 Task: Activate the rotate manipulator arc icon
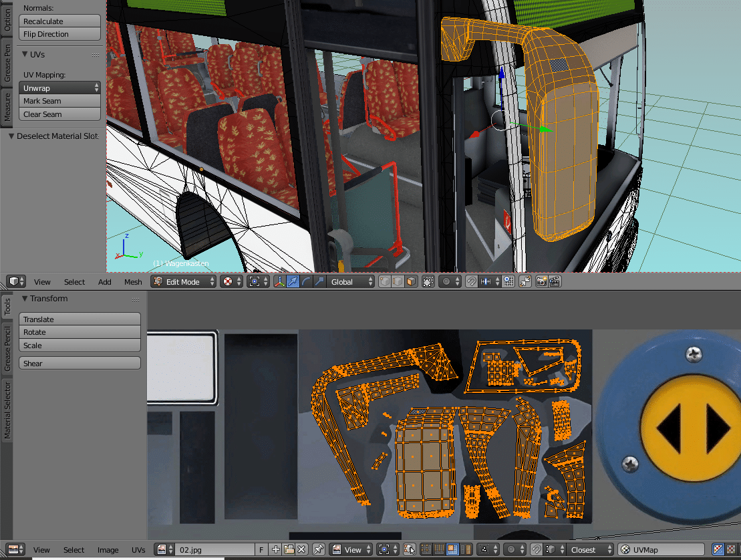click(305, 282)
